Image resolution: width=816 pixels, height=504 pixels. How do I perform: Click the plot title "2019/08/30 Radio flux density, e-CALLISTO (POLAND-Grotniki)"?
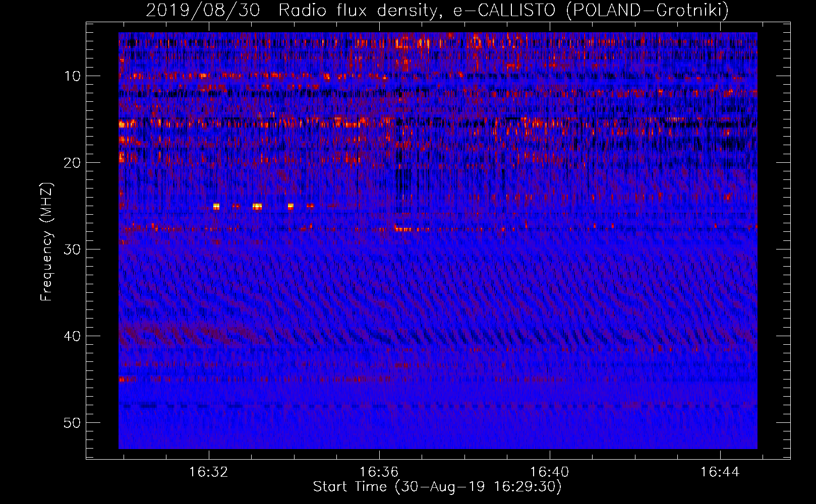pyautogui.click(x=437, y=10)
